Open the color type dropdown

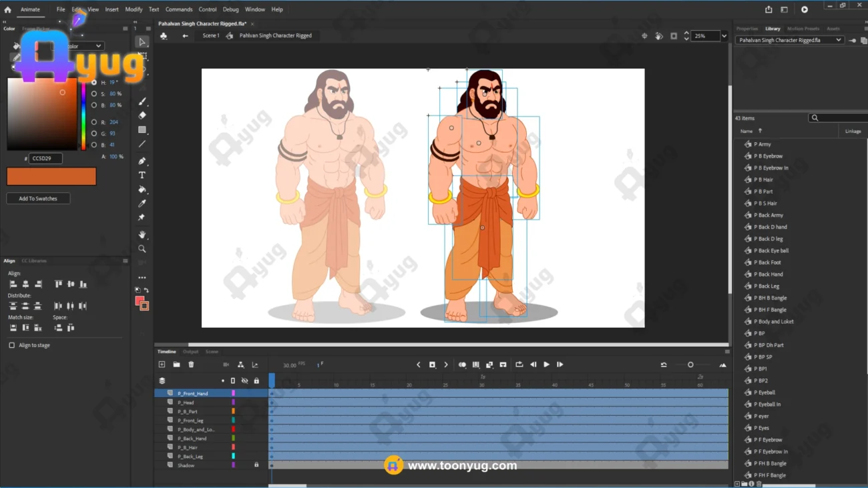(x=98, y=46)
